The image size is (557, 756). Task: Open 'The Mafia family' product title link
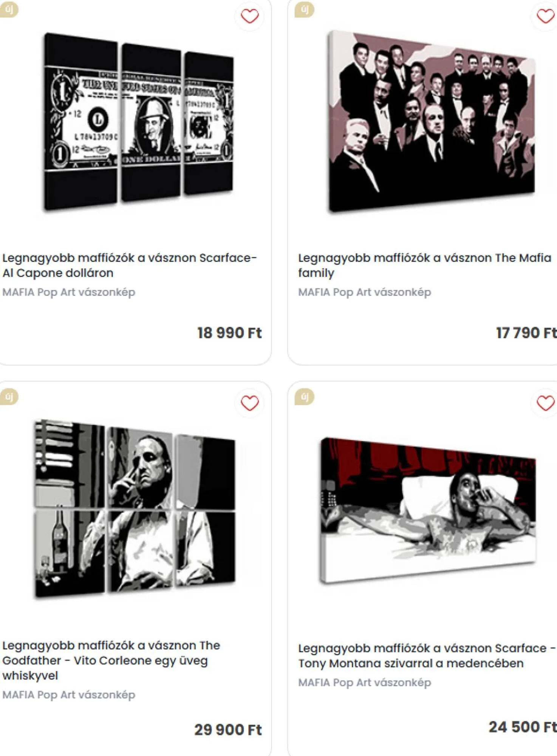pyautogui.click(x=424, y=265)
